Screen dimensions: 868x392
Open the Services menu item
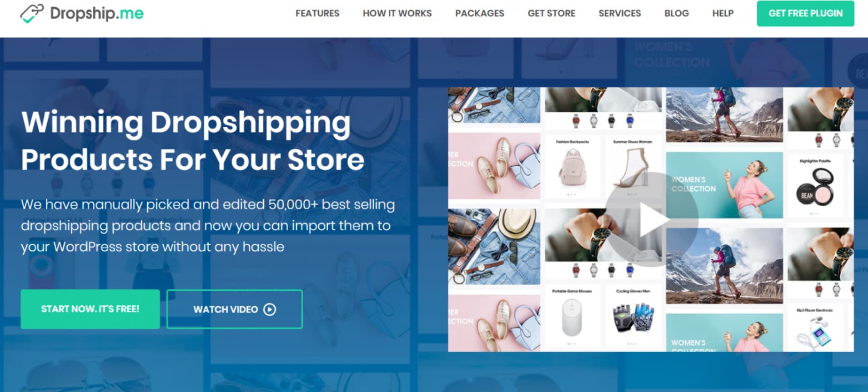point(620,14)
